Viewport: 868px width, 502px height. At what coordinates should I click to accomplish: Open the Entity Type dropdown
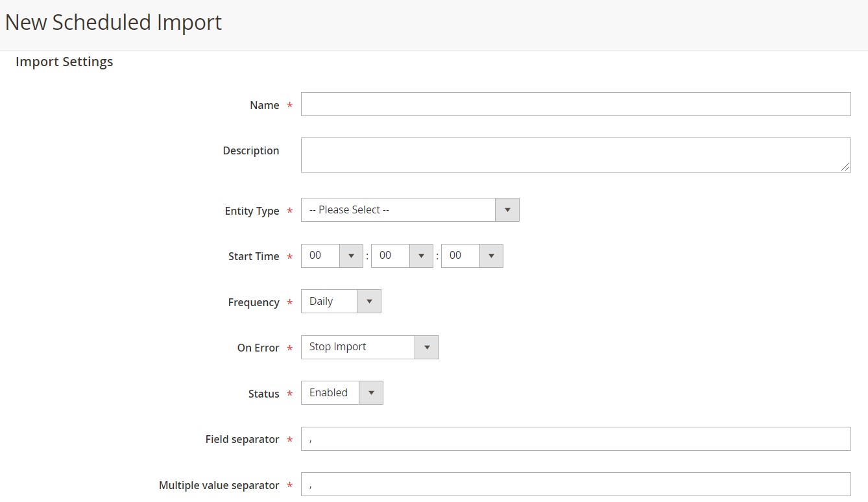coord(410,210)
